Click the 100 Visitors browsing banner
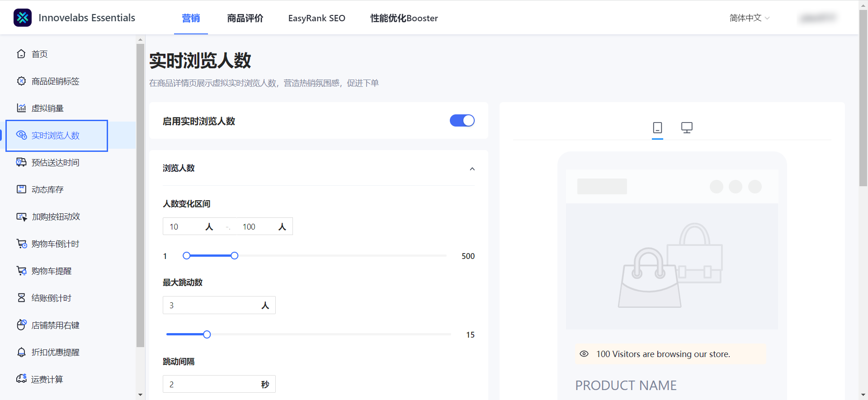 point(671,354)
